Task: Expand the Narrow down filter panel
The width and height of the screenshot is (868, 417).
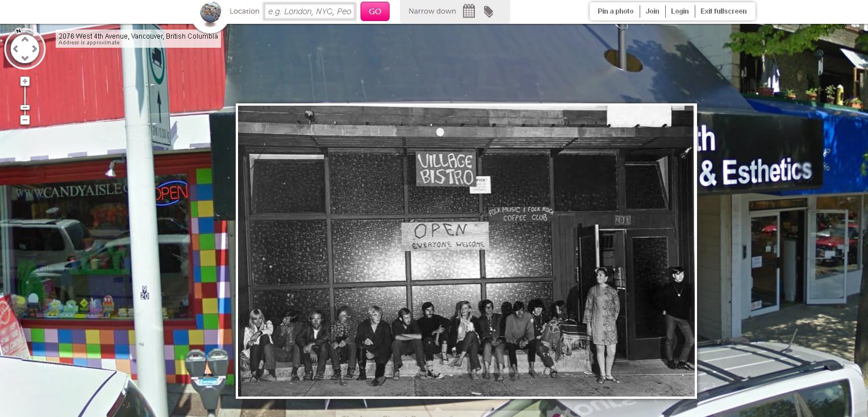Action: 432,11
